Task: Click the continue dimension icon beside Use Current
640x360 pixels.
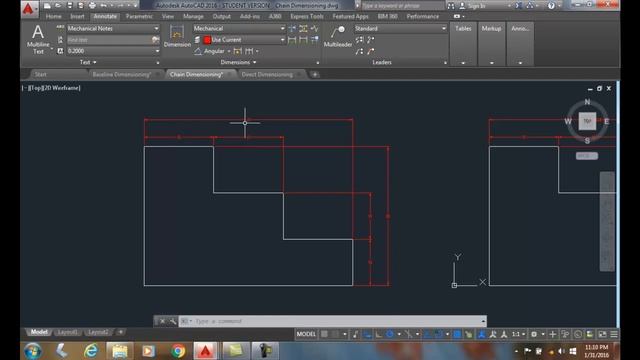Action: coord(303,40)
